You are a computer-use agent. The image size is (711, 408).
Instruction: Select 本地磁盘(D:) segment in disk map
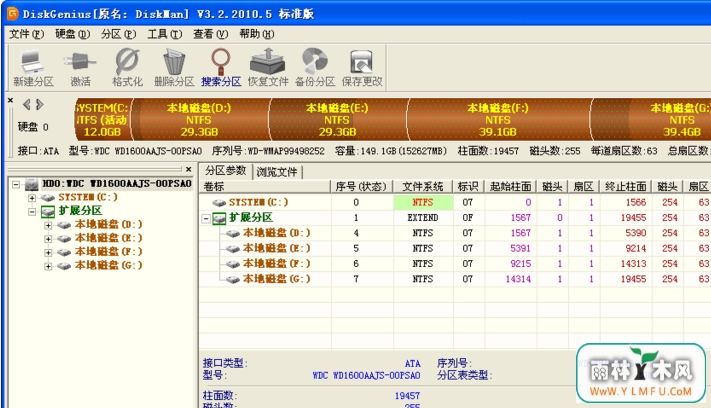point(200,120)
